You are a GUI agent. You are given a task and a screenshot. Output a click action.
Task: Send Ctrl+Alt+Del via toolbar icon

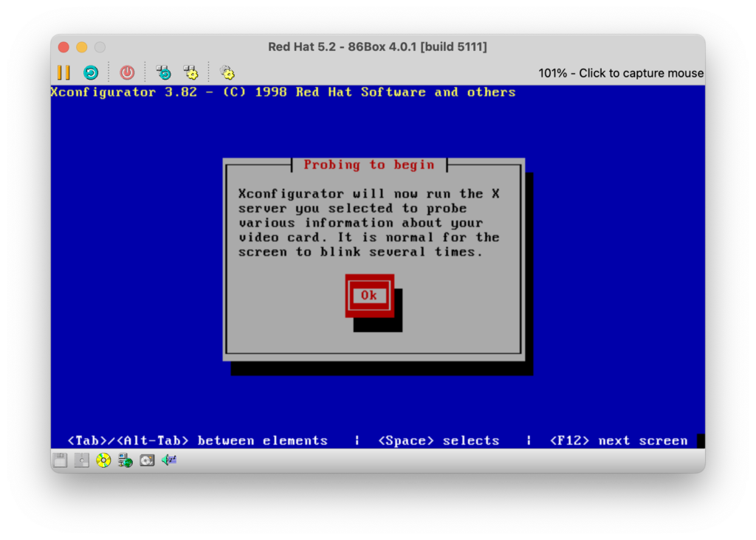pos(164,73)
